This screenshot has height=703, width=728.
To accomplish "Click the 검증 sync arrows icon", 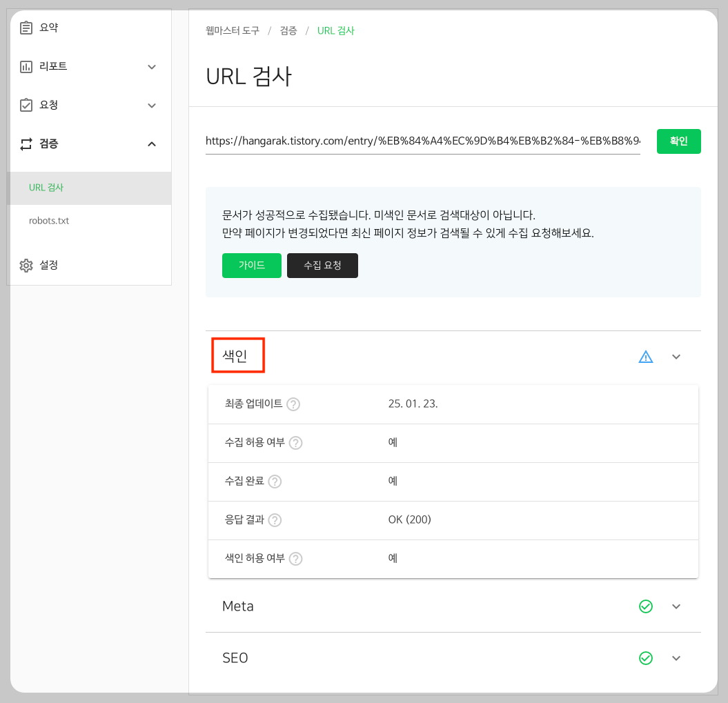I will [x=26, y=143].
